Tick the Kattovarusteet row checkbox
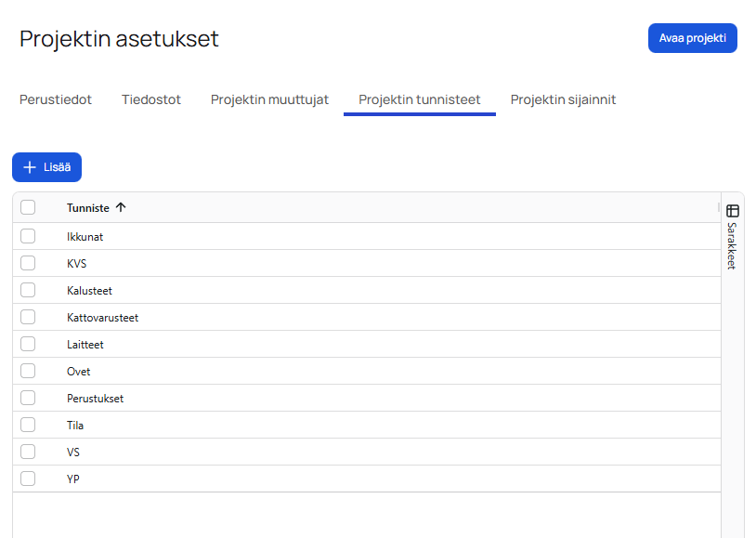 (28, 317)
